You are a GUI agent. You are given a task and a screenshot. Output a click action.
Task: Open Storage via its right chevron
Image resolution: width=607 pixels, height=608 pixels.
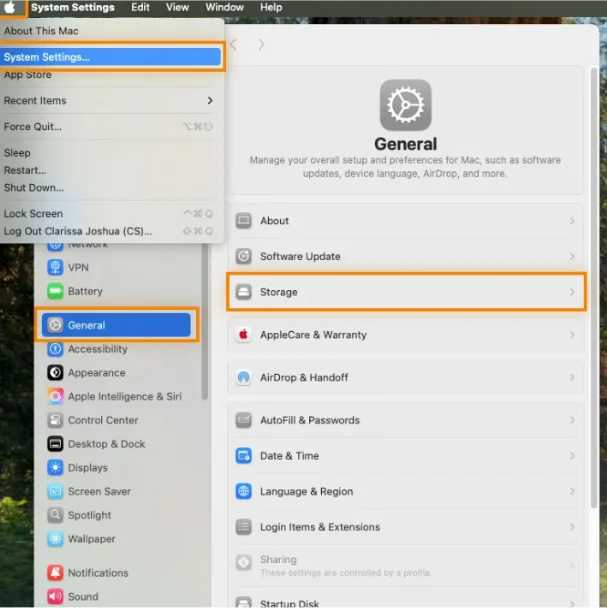(x=572, y=292)
